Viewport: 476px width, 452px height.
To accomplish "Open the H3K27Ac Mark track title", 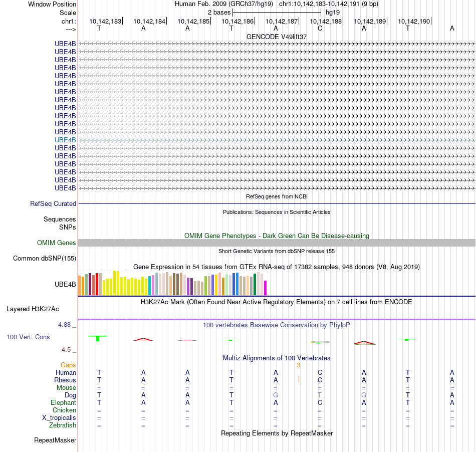I will point(277,302).
